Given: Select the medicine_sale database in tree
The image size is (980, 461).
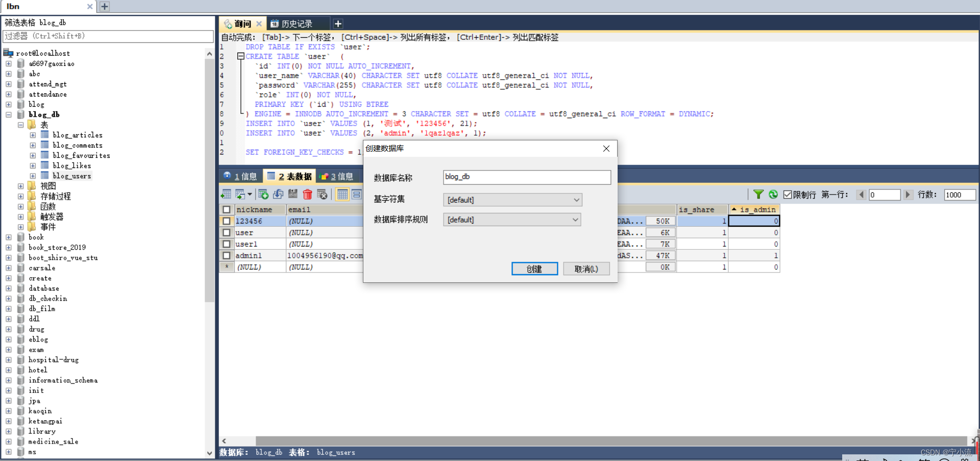Looking at the screenshot, I should pos(53,441).
